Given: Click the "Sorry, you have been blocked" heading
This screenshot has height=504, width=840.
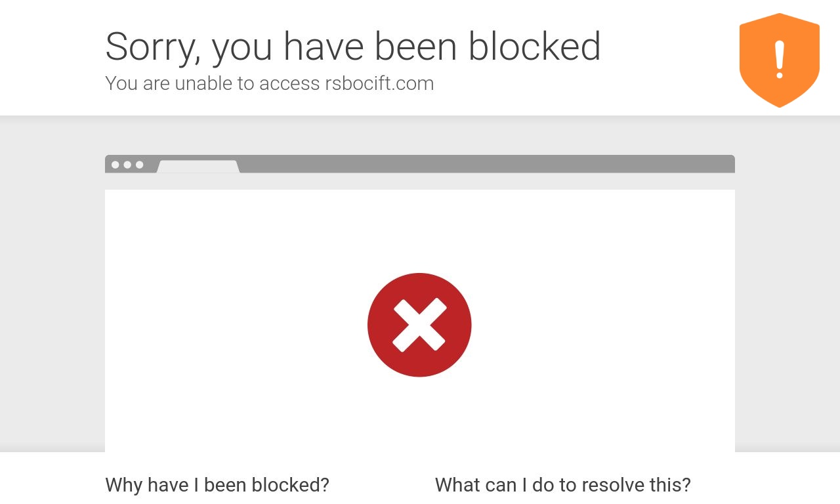Looking at the screenshot, I should click(x=353, y=47).
